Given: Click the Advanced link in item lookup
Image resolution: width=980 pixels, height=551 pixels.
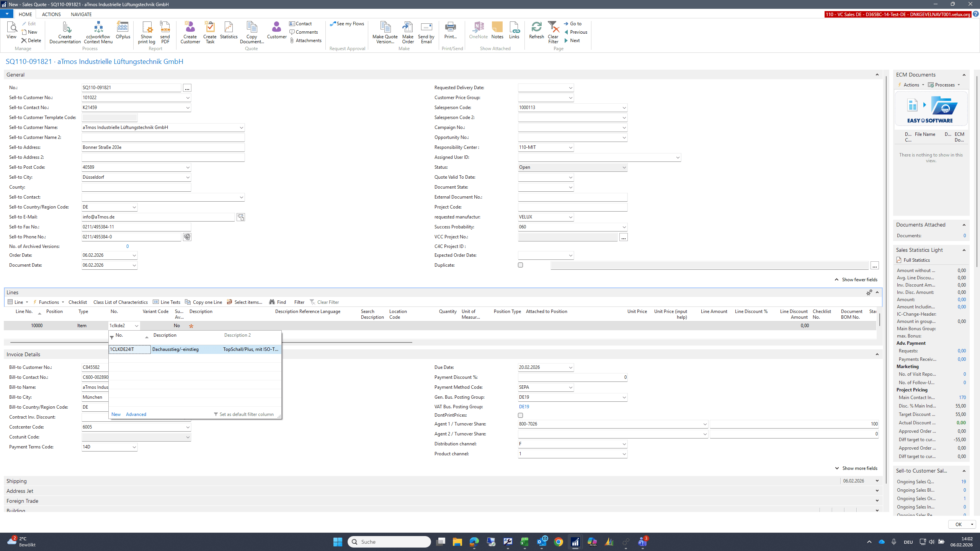Looking at the screenshot, I should (x=136, y=414).
